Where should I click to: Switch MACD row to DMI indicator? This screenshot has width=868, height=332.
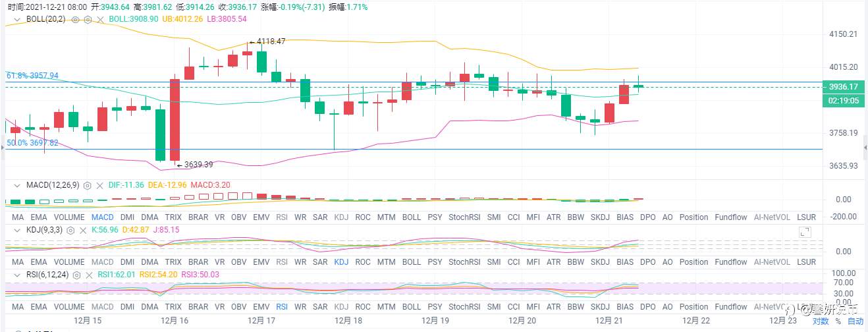pos(126,217)
